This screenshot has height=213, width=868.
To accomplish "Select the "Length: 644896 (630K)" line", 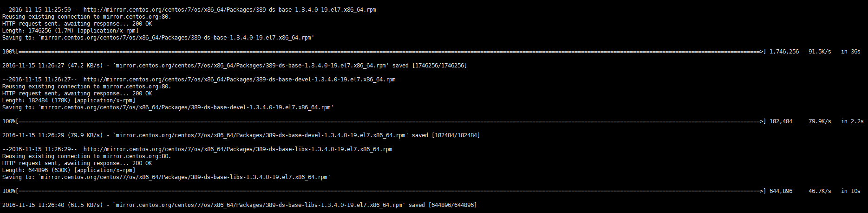I will click(69, 170).
